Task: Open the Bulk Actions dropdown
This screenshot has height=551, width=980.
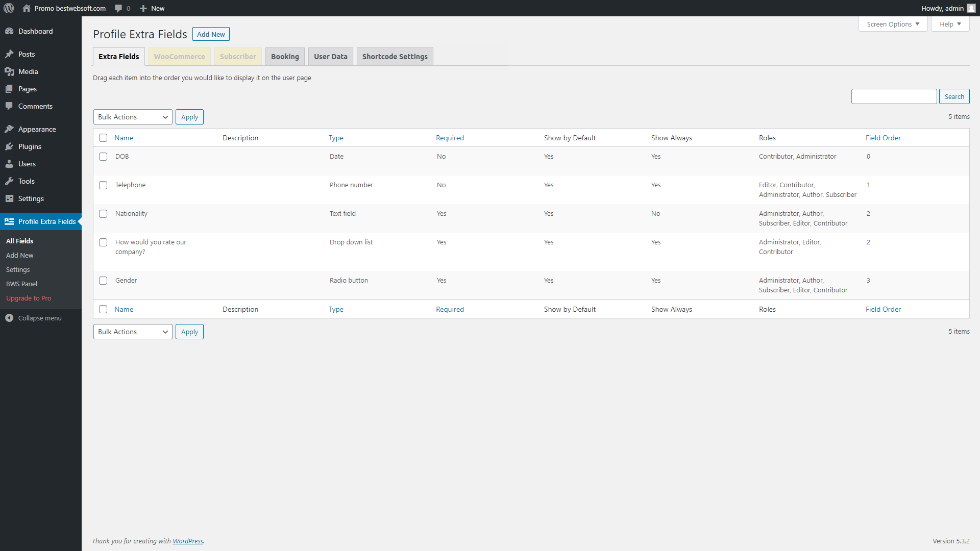Action: click(x=132, y=117)
